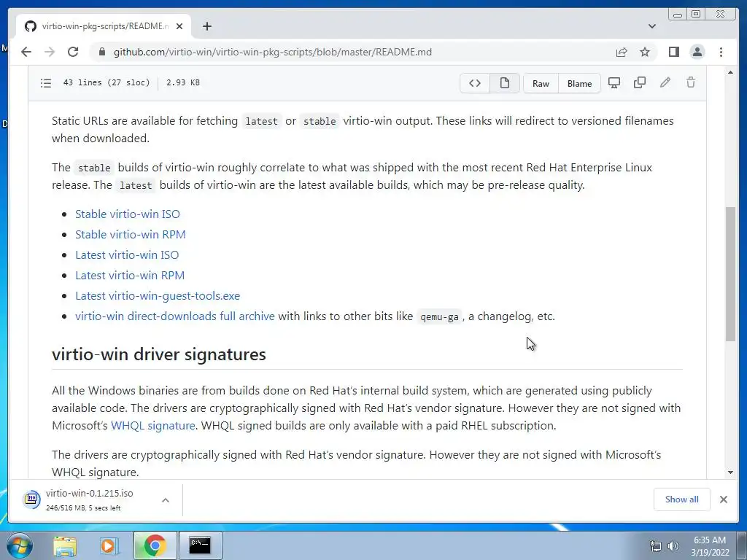Close the virtio-win-pkg-scripts tab
This screenshot has height=560, width=747.
(x=179, y=26)
